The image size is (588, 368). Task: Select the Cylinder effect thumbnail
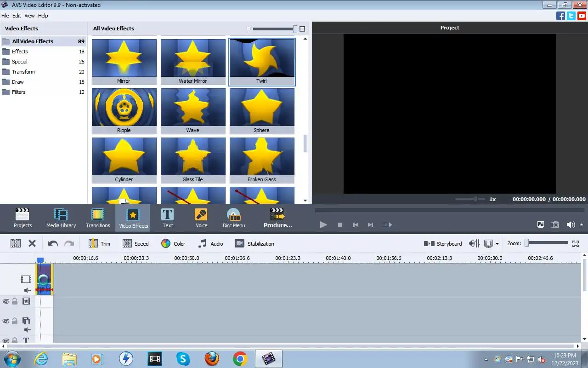coord(124,160)
